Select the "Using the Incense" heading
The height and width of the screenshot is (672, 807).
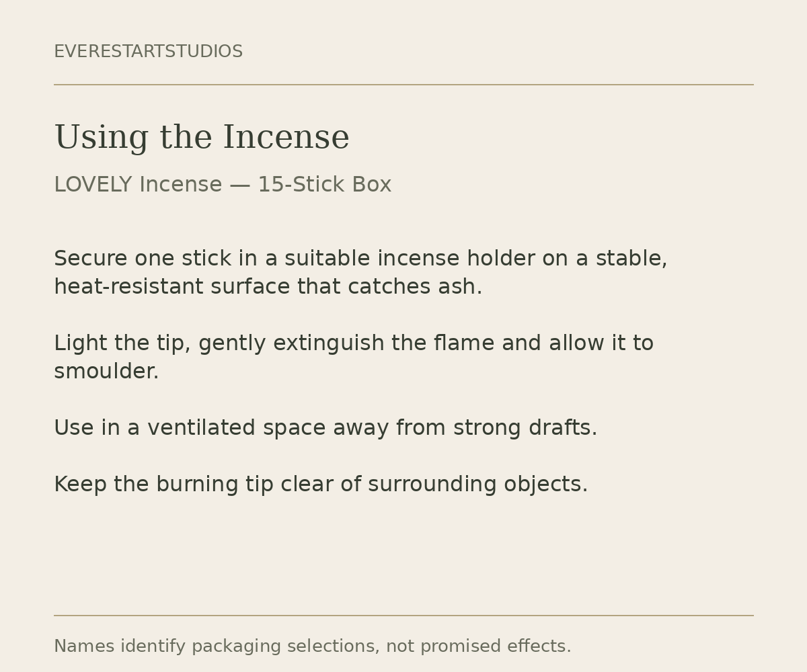202,138
